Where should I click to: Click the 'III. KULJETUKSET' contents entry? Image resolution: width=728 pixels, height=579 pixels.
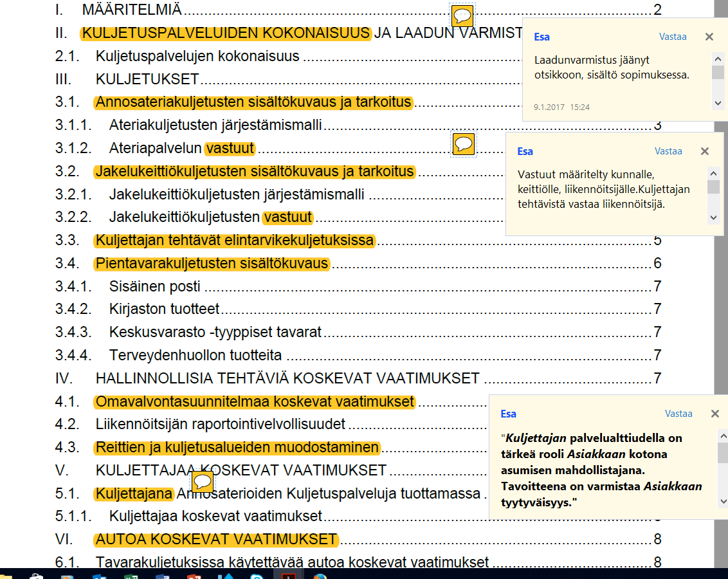[127, 79]
